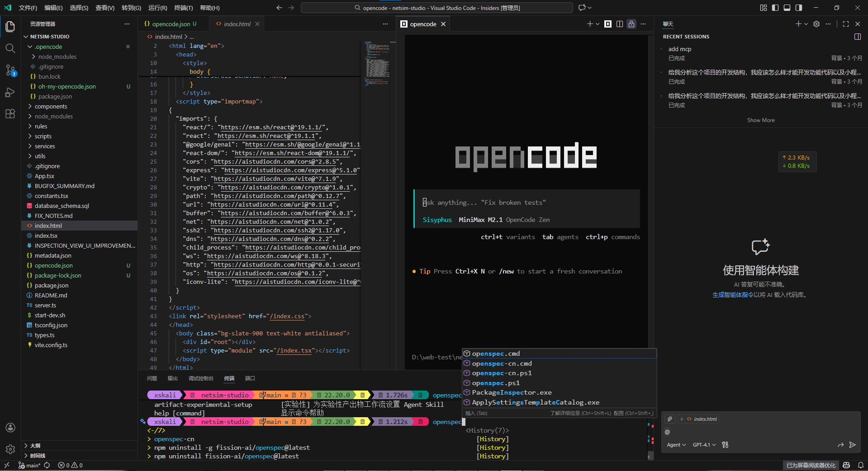Configure chat tools icon

coord(725,445)
